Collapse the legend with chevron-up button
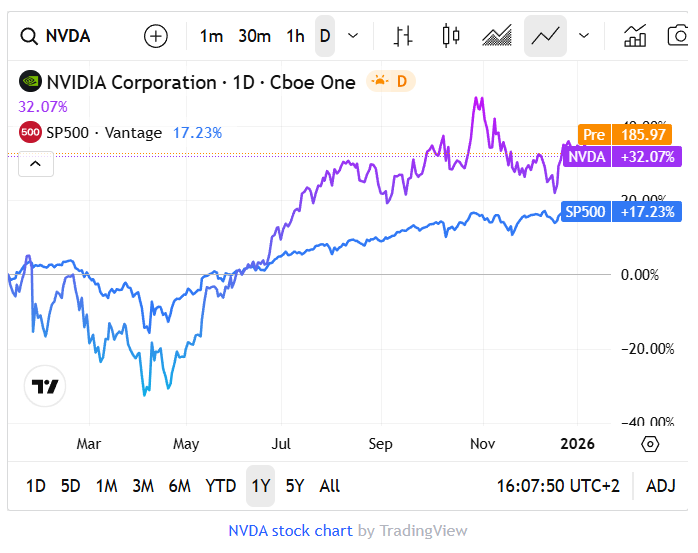The width and height of the screenshot is (698, 553). (x=35, y=162)
